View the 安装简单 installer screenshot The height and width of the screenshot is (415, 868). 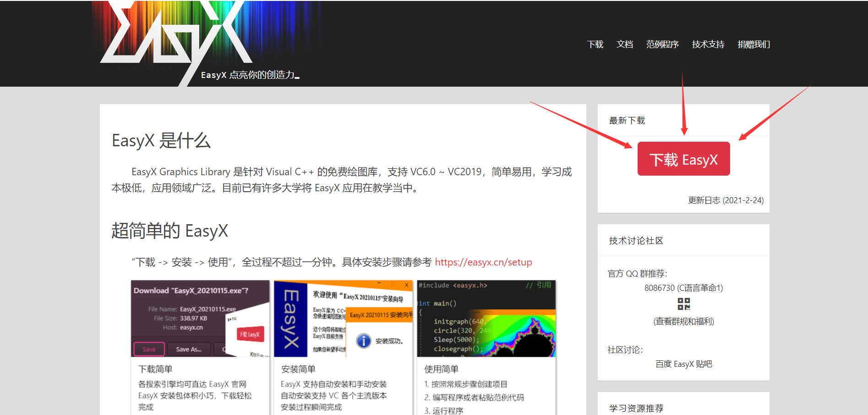pyautogui.click(x=343, y=318)
